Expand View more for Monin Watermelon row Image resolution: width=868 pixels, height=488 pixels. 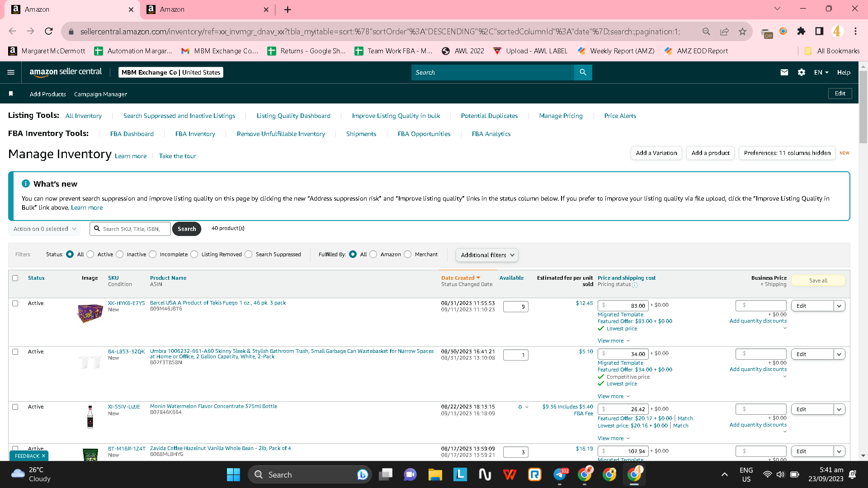(x=613, y=438)
